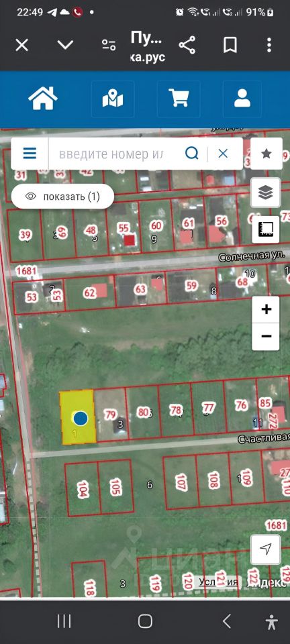Expand the search panel hamburger menu

[30, 154]
